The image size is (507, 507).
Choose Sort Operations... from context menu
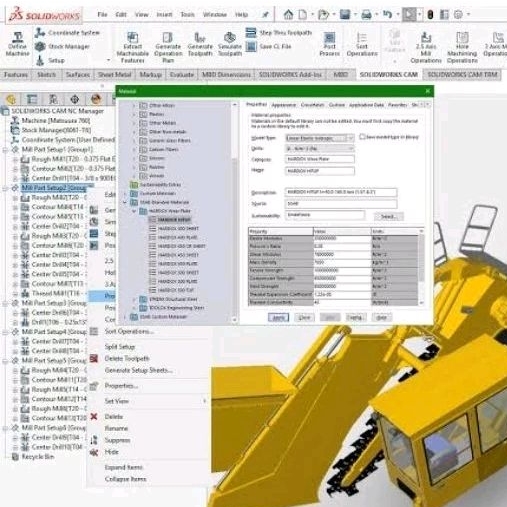129,331
